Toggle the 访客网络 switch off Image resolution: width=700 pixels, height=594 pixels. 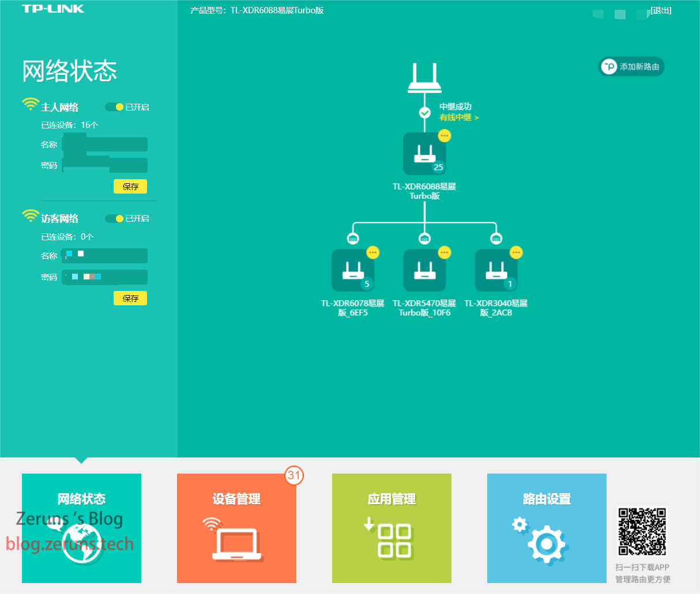[x=114, y=218]
